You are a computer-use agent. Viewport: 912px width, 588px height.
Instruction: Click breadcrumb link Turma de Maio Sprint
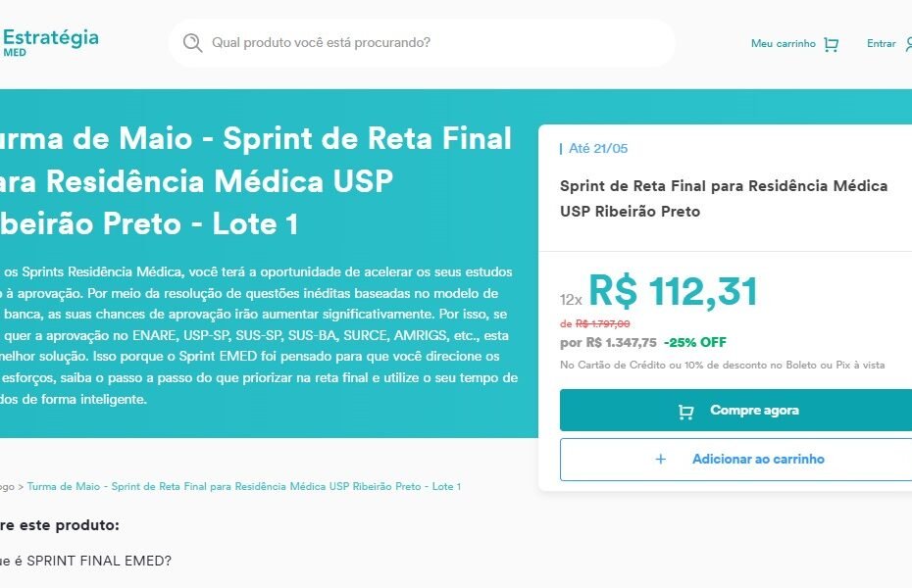tap(244, 486)
